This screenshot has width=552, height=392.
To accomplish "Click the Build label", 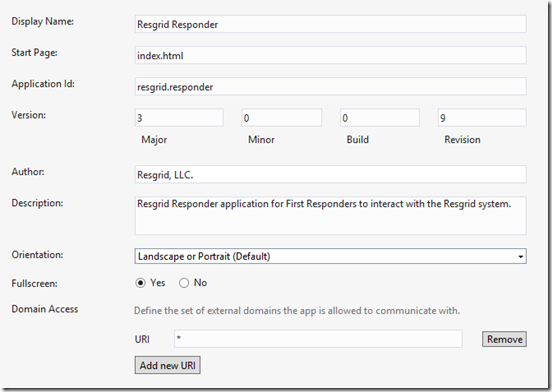I will click(x=358, y=140).
